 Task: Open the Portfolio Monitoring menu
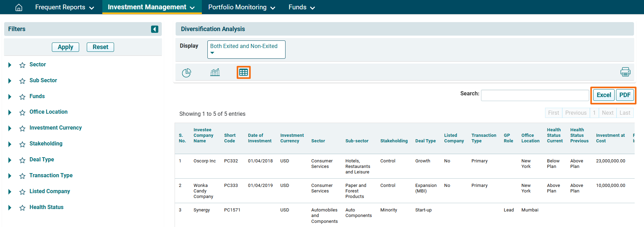point(241,7)
